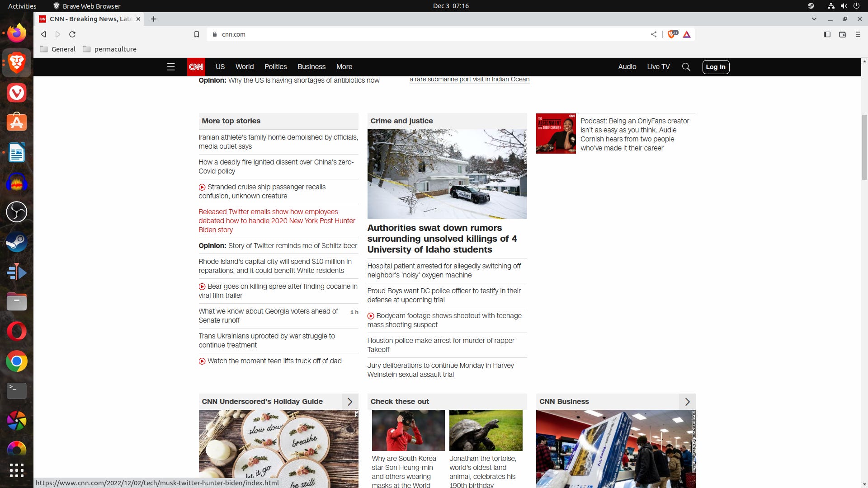Expand the tab search dropdown arrow
This screenshot has width=868, height=488.
click(814, 19)
